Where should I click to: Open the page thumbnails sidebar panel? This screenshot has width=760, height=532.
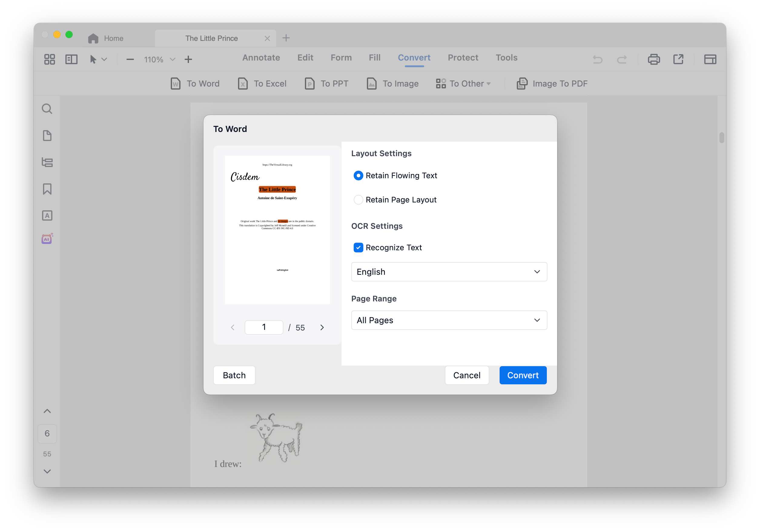pos(47,136)
